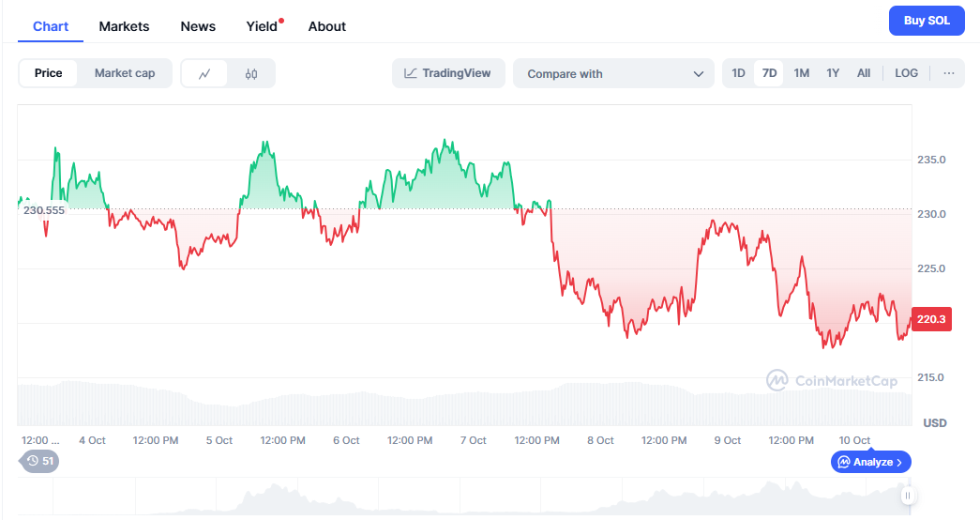
Task: Open the three-dots more options menu
Action: pos(949,73)
